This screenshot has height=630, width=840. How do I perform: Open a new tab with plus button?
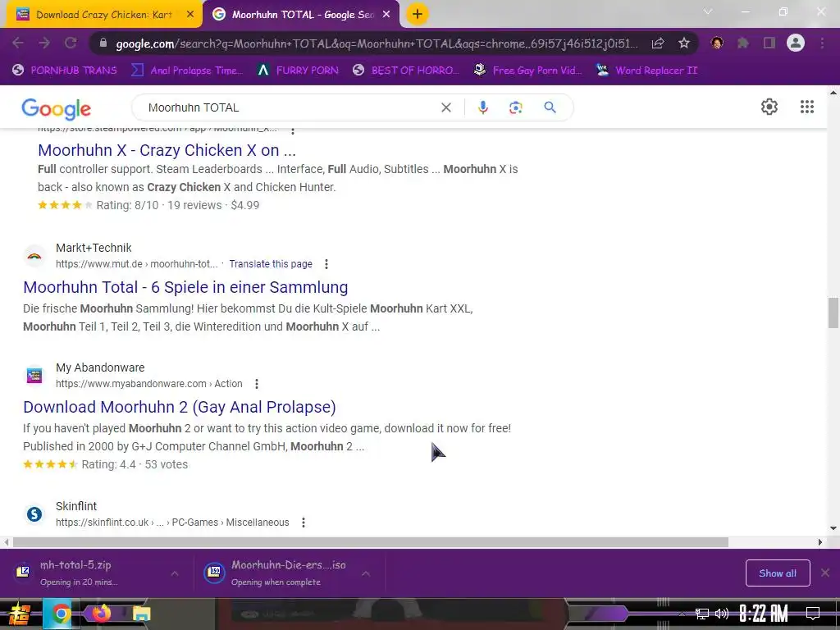click(x=418, y=15)
